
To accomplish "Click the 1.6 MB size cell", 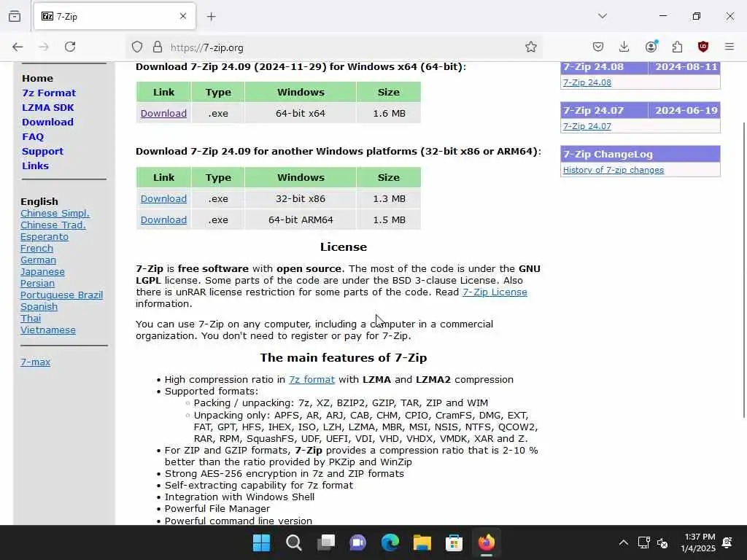I will tap(389, 113).
